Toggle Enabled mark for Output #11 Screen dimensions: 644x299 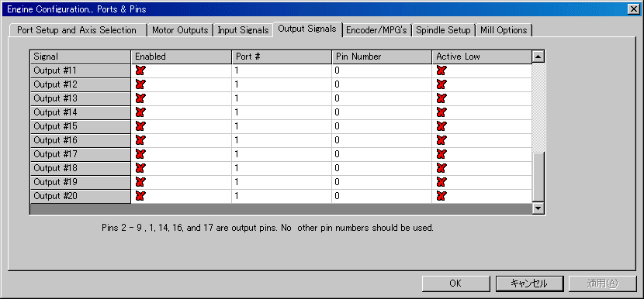point(140,70)
